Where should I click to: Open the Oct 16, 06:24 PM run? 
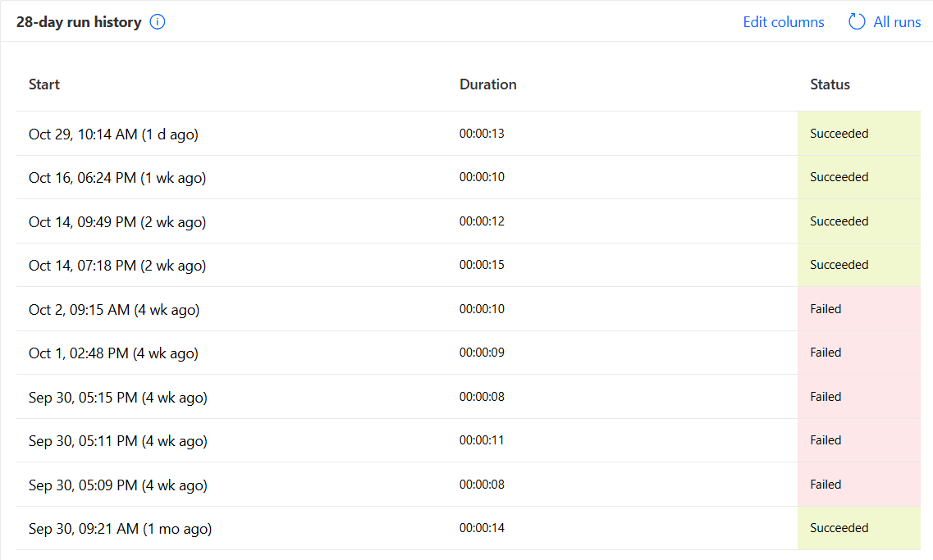point(117,178)
